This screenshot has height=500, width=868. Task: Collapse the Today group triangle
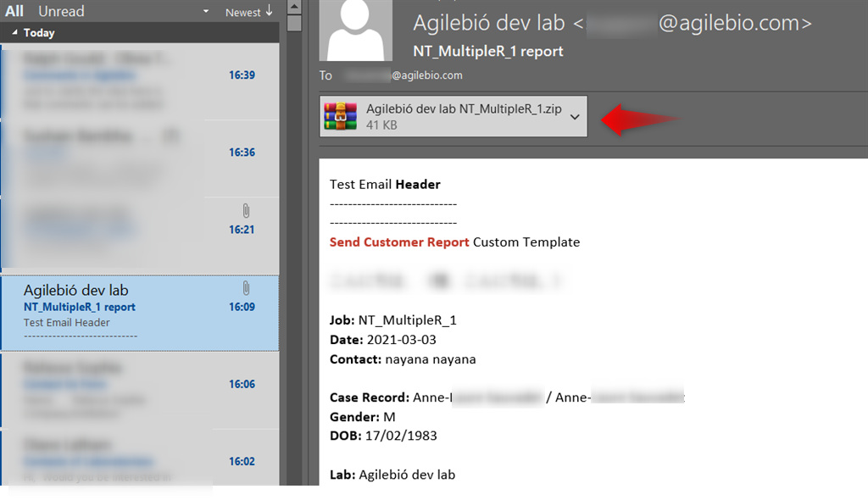click(x=15, y=33)
